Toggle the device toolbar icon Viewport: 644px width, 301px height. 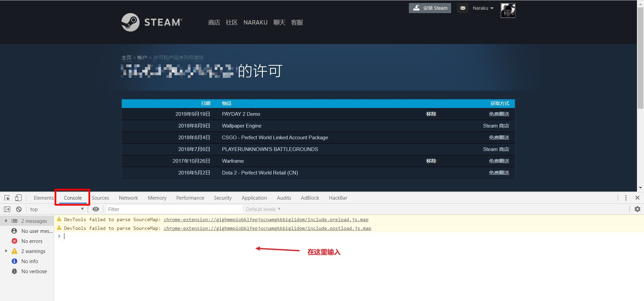(x=18, y=198)
